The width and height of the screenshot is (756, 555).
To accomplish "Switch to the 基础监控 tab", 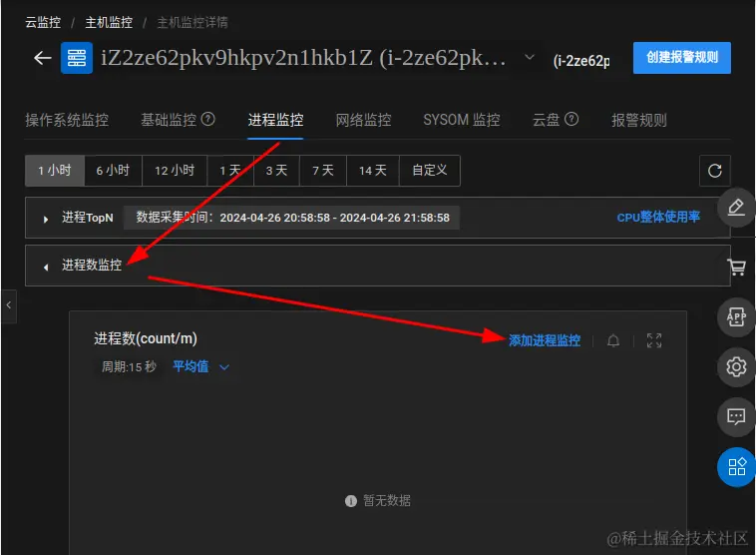I will click(x=169, y=120).
